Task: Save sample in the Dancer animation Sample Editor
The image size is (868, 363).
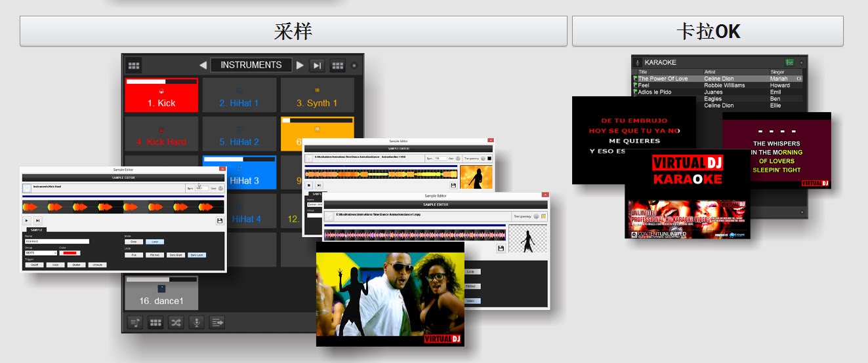Action: point(453,185)
